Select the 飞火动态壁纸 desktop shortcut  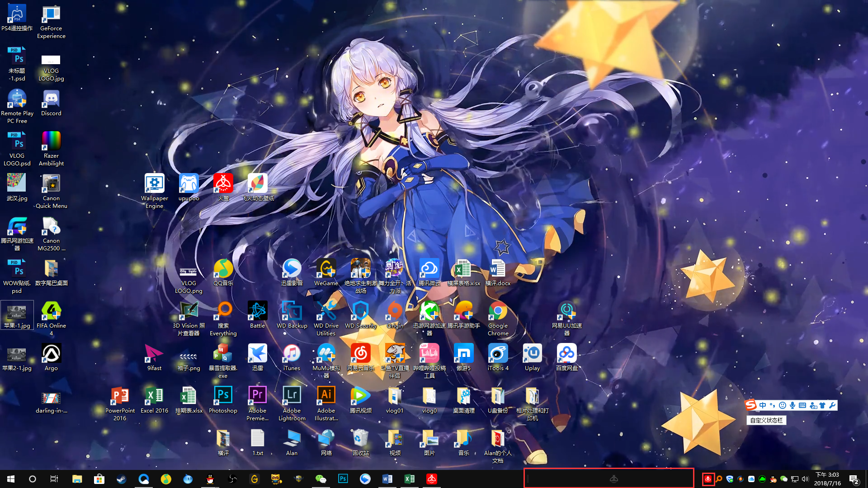click(x=258, y=187)
